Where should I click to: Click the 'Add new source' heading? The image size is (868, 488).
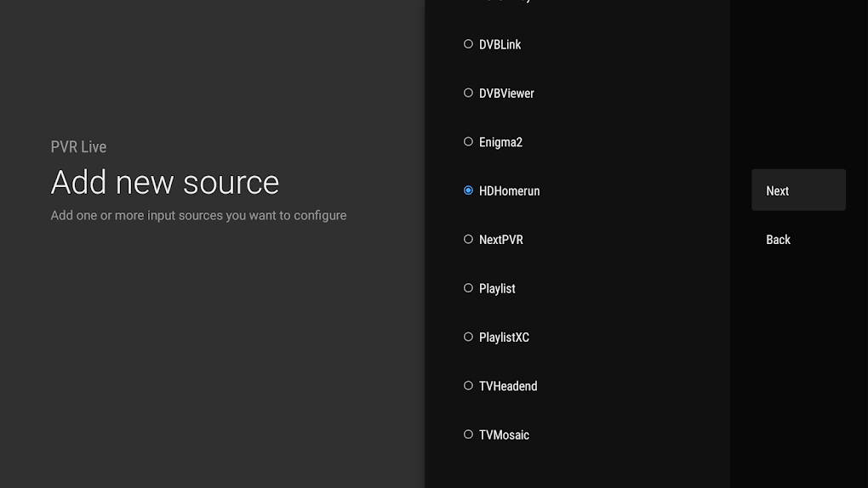point(165,182)
